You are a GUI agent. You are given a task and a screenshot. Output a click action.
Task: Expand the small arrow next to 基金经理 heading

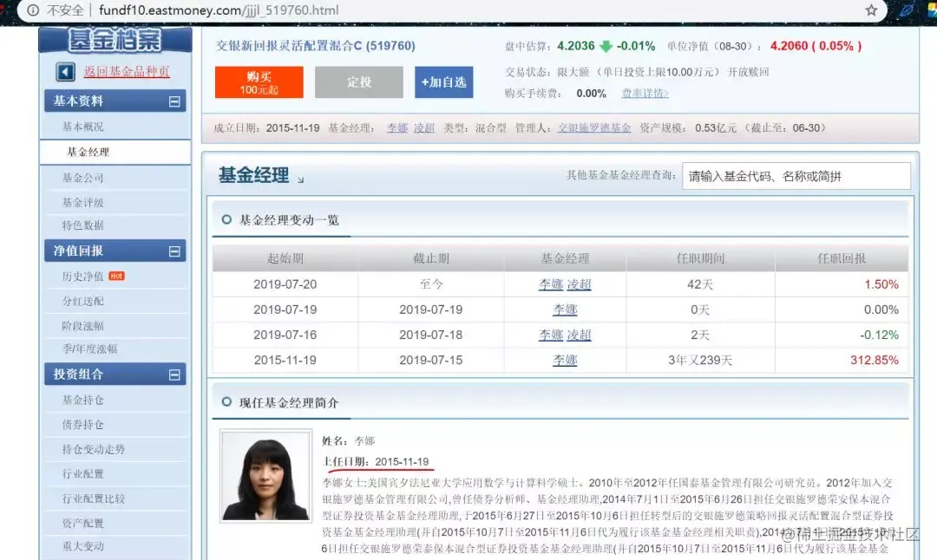click(300, 179)
